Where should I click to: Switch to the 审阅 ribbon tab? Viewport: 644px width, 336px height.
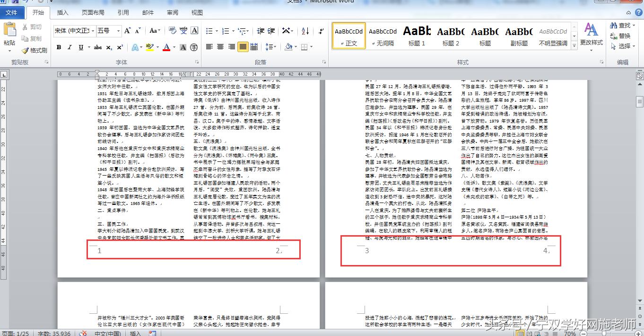click(x=172, y=12)
